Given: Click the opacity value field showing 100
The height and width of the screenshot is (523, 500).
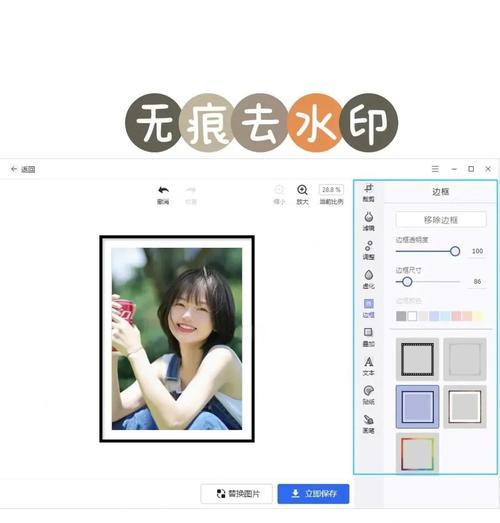Looking at the screenshot, I should pyautogui.click(x=477, y=251).
